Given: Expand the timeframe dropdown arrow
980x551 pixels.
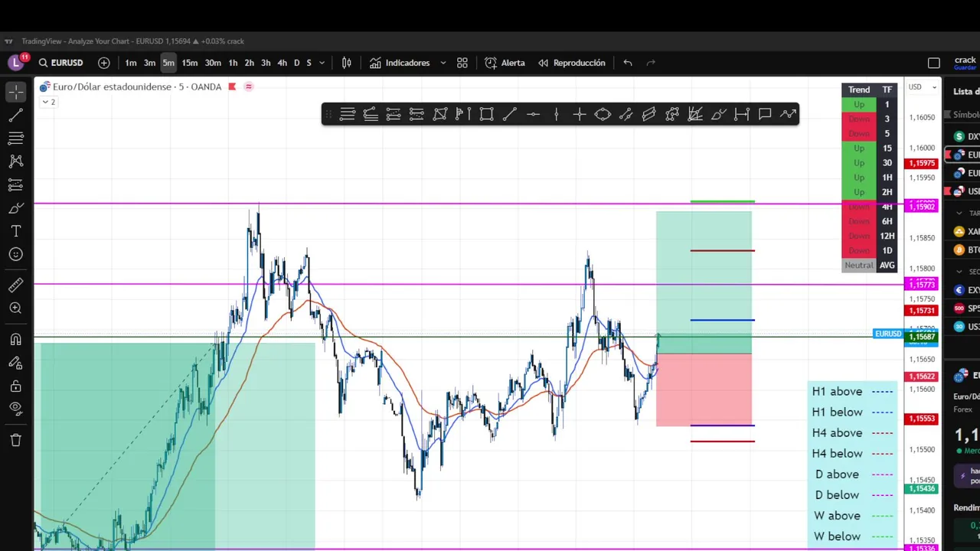Looking at the screenshot, I should coord(322,63).
